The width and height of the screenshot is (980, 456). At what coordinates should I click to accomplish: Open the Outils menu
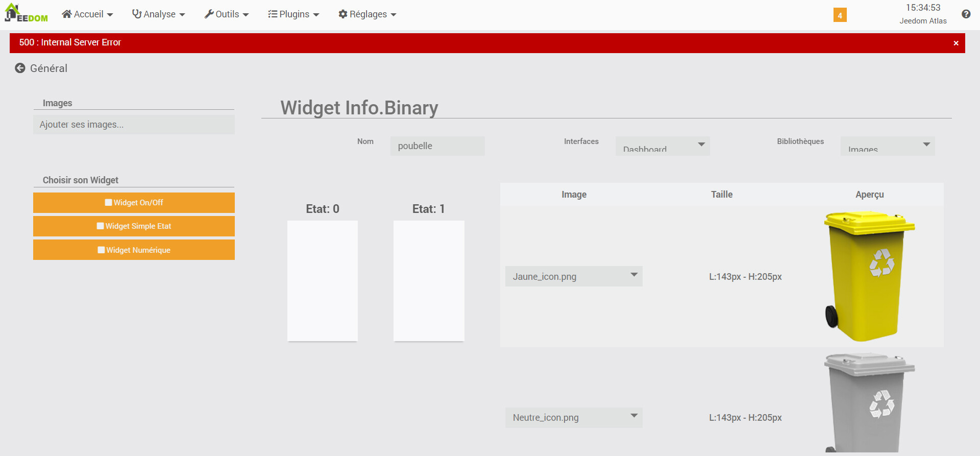pyautogui.click(x=227, y=14)
